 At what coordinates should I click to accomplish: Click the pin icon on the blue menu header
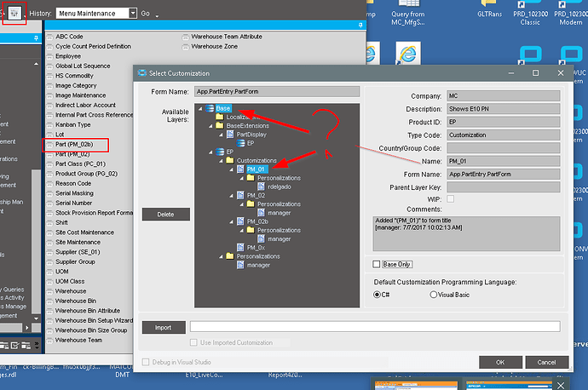click(x=360, y=25)
